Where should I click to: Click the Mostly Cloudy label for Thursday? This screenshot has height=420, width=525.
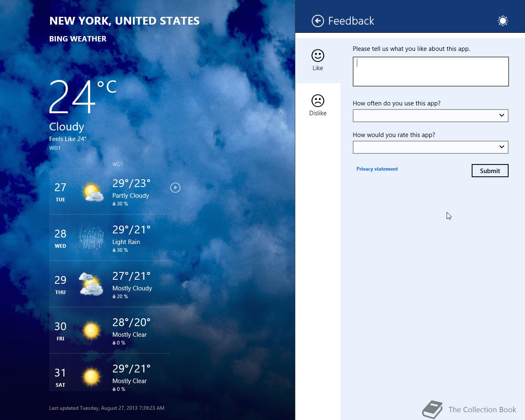pyautogui.click(x=132, y=288)
